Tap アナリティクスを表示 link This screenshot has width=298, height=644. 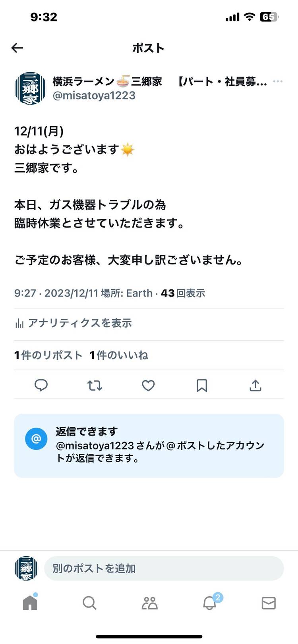(79, 323)
